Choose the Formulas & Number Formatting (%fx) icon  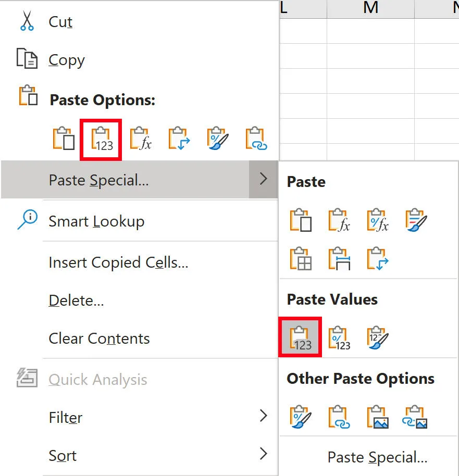(378, 220)
